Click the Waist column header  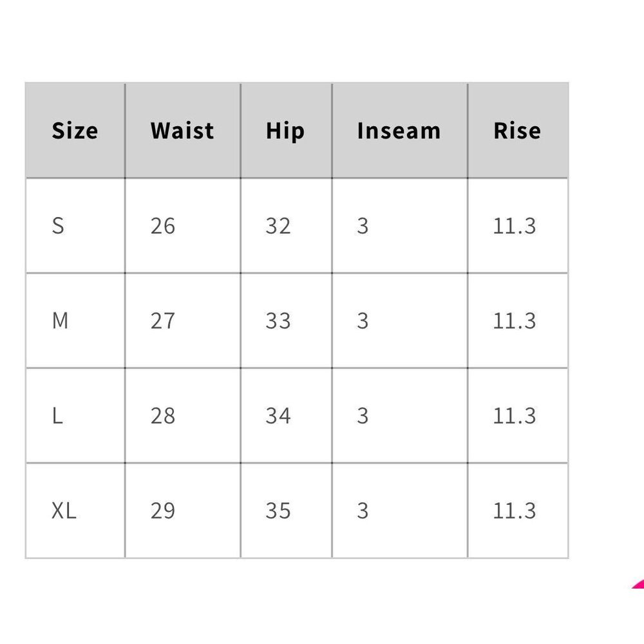point(182,131)
